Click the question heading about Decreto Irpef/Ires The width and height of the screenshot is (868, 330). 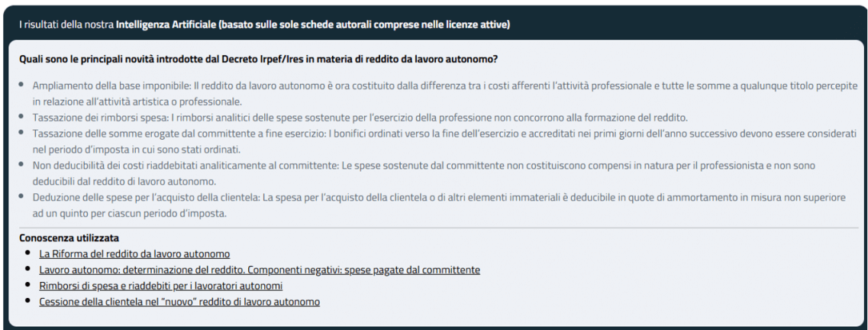point(259,59)
